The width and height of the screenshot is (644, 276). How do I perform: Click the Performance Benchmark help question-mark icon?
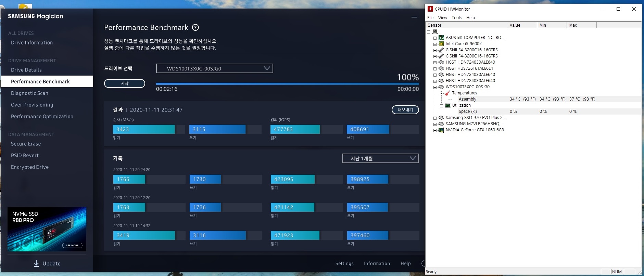pos(195,27)
